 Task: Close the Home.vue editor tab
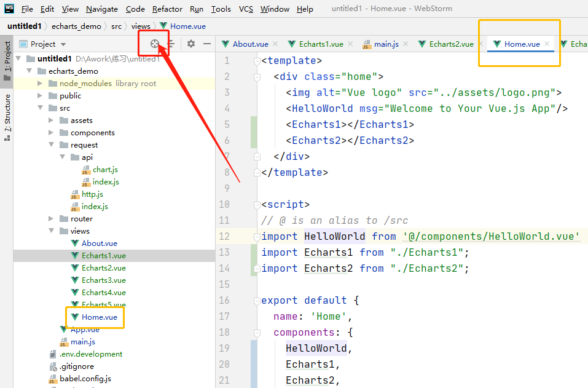click(547, 44)
